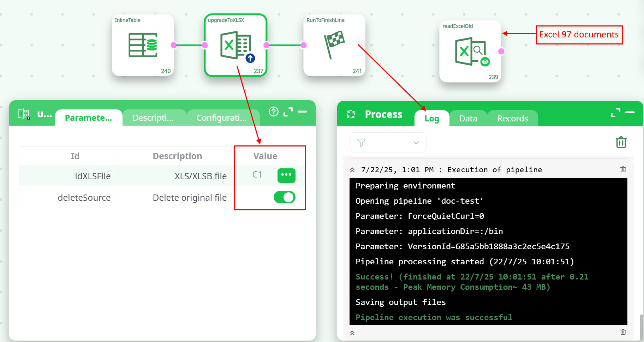This screenshot has width=644, height=342.
Task: Collapse the bottom log entry chevron
Action: [352, 333]
